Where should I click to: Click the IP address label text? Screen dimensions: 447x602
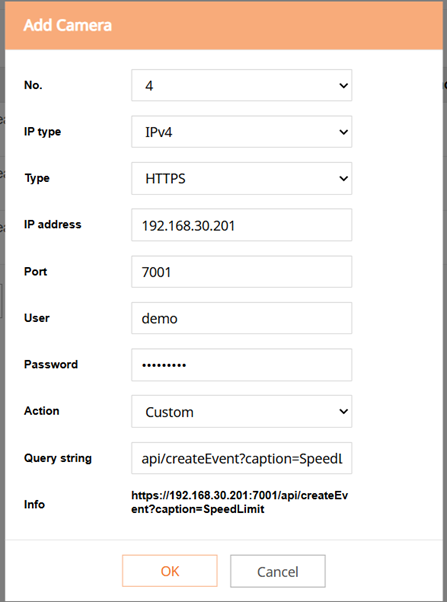[x=53, y=224]
